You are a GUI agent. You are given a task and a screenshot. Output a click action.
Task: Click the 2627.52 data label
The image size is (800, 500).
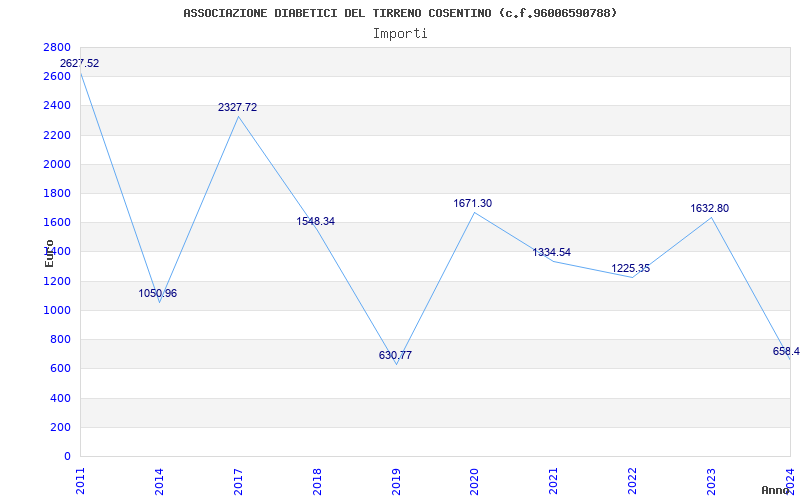click(x=80, y=63)
